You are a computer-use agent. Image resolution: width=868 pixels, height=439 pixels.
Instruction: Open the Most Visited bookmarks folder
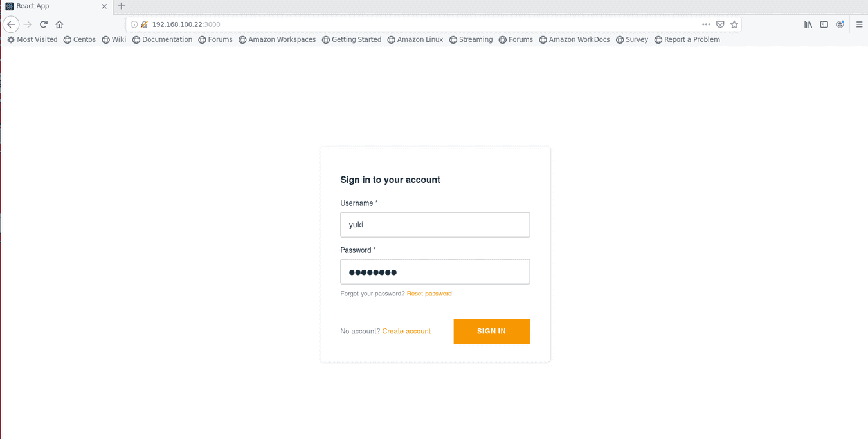tap(32, 39)
